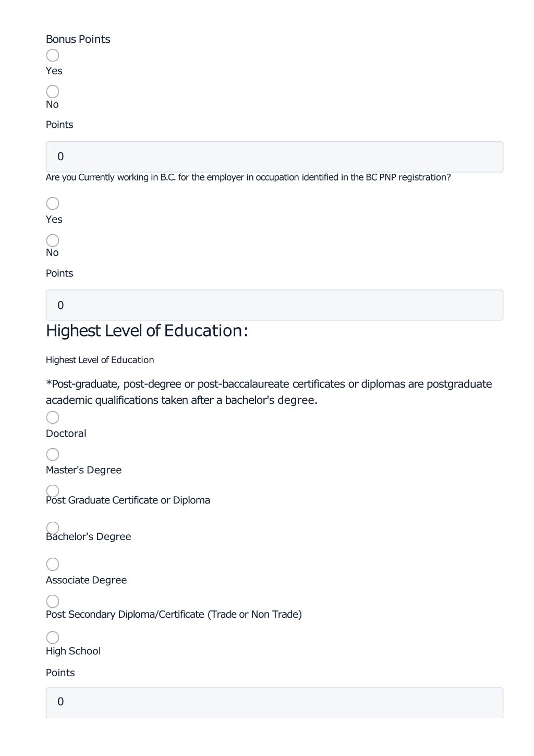Select Yes for Bonus Points
534x756 pixels.
(x=53, y=55)
